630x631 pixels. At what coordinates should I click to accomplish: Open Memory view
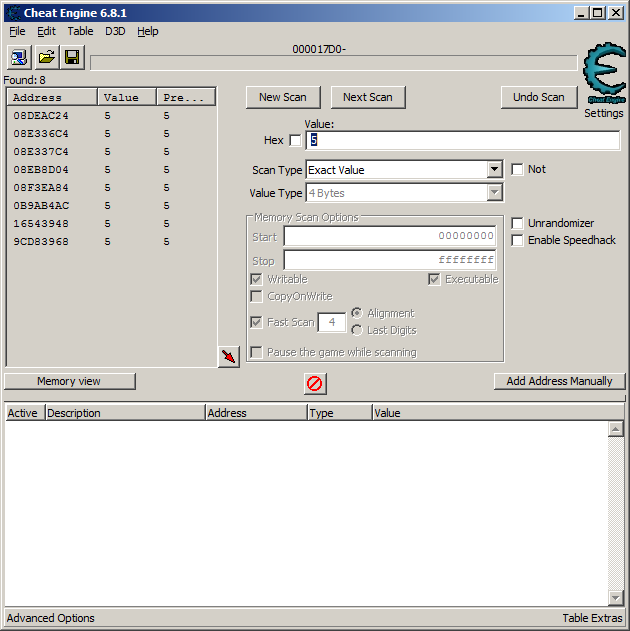(70, 381)
